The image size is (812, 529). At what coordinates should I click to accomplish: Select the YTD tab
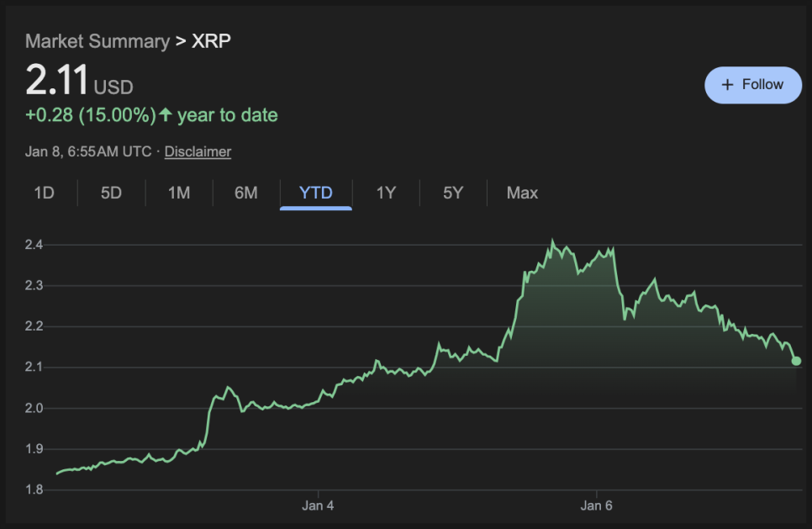(x=316, y=193)
